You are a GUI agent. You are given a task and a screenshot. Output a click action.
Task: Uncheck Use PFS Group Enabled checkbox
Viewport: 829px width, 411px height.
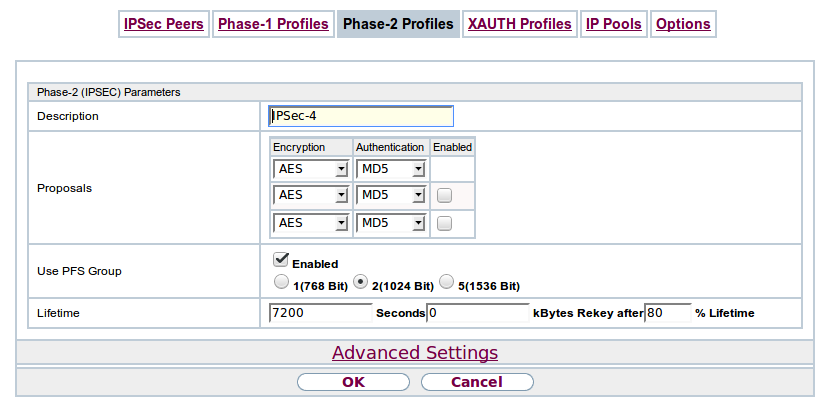[x=281, y=260]
